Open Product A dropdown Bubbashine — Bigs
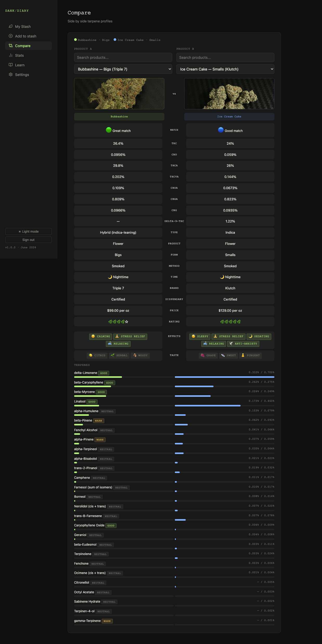The image size is (322, 644). click(x=123, y=69)
